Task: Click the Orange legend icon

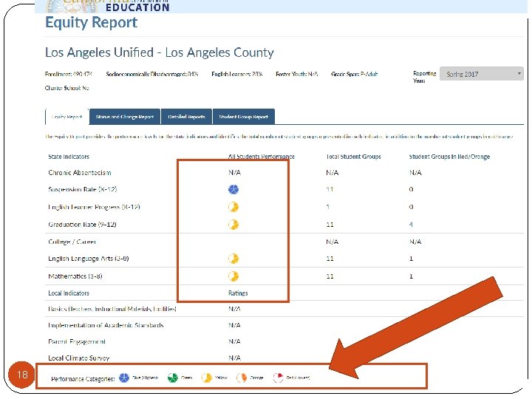Action: click(x=242, y=378)
